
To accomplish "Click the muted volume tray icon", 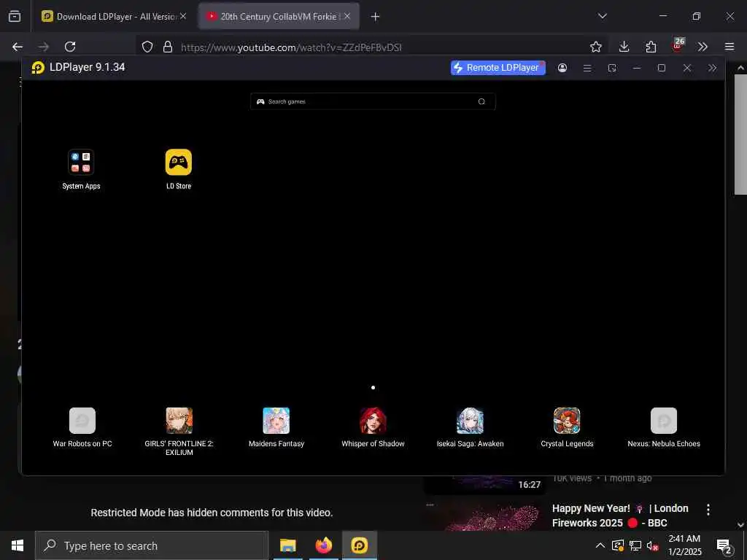I will pos(652,545).
